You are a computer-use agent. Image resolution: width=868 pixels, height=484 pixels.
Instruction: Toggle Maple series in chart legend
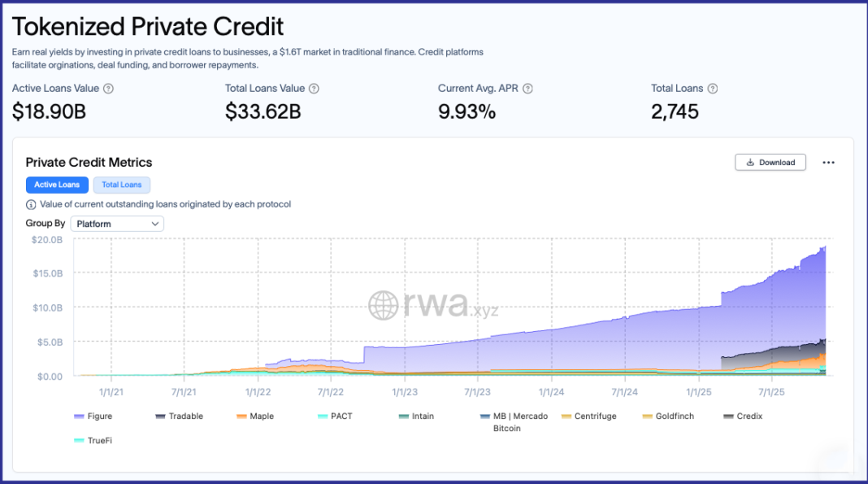coord(254,416)
